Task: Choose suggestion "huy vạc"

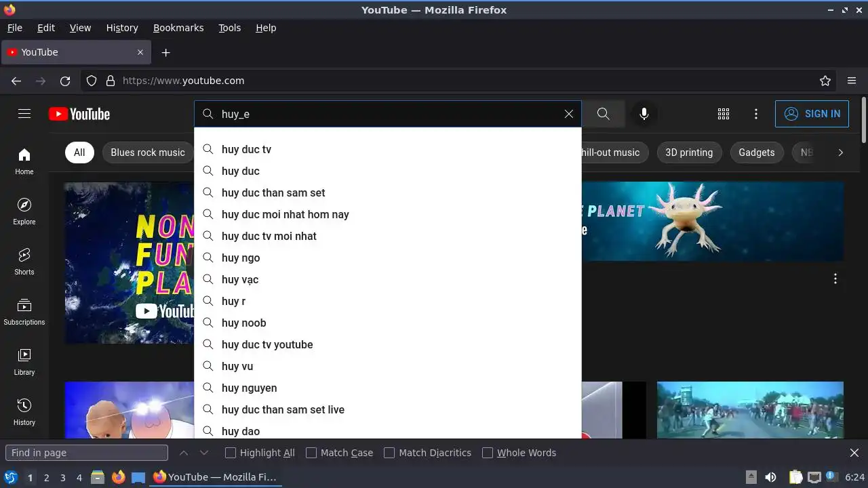Action: (388, 279)
